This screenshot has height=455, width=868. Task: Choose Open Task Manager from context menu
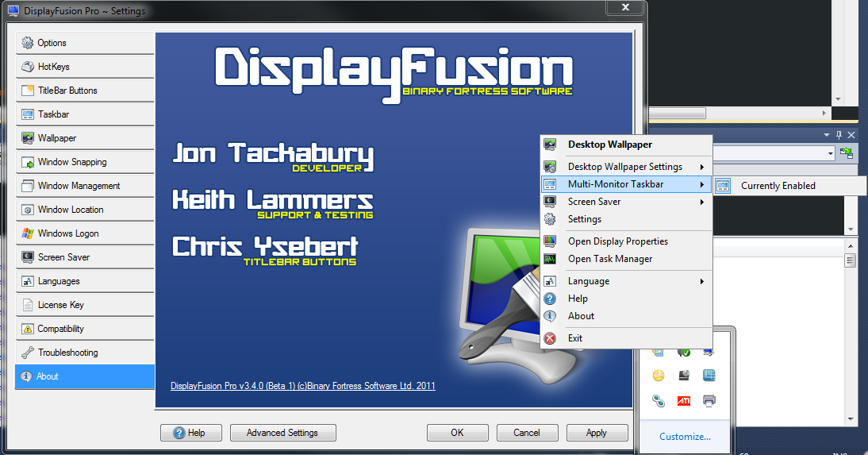(610, 259)
